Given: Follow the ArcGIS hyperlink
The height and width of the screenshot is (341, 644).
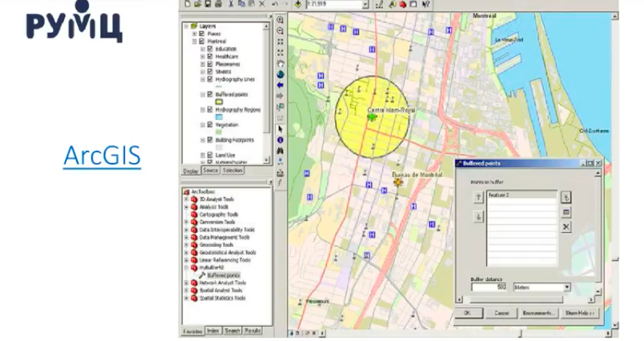Looking at the screenshot, I should coord(102,156).
